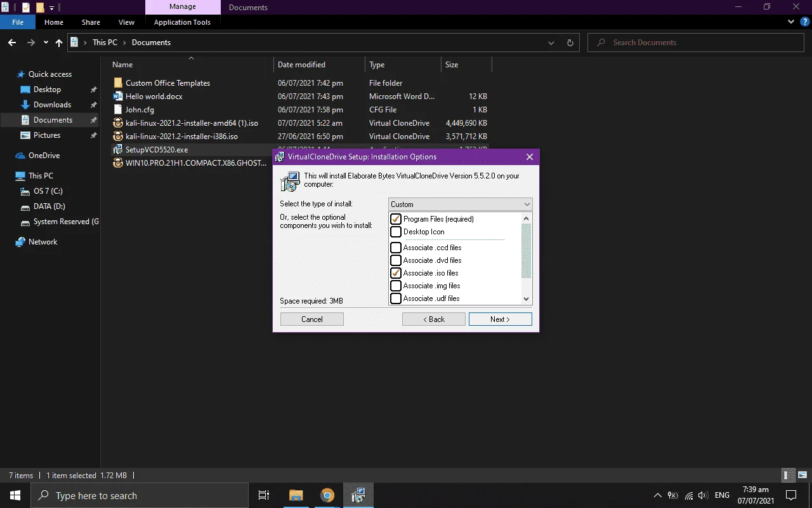Click the Forward navigation arrow
812x508 pixels.
pyautogui.click(x=31, y=43)
